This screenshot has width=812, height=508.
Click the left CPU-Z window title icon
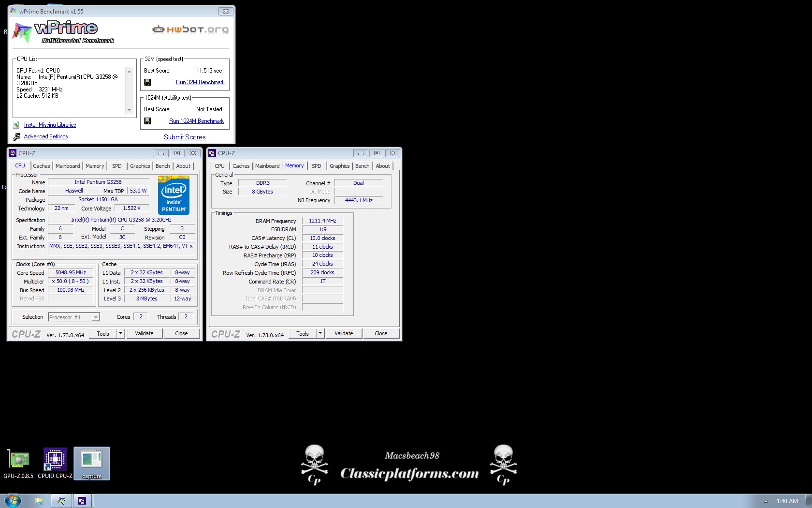(x=13, y=153)
